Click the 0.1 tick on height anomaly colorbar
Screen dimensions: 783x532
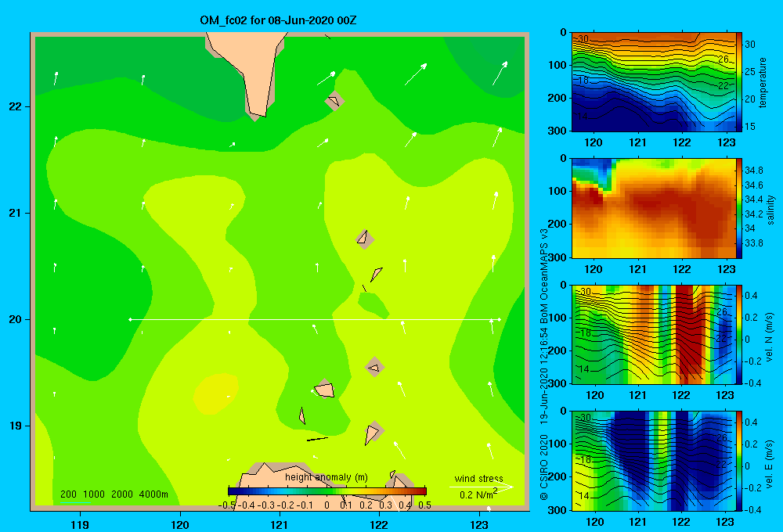[346, 505]
